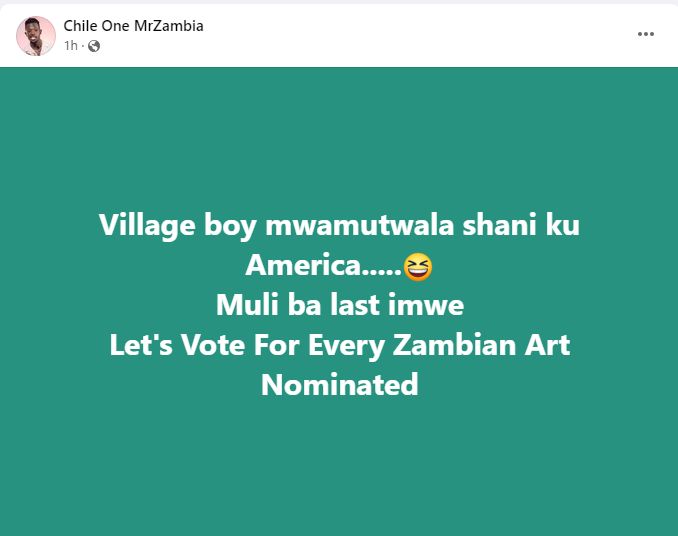Click the word "Zambian" in the post
The image size is (678, 536).
click(x=454, y=345)
